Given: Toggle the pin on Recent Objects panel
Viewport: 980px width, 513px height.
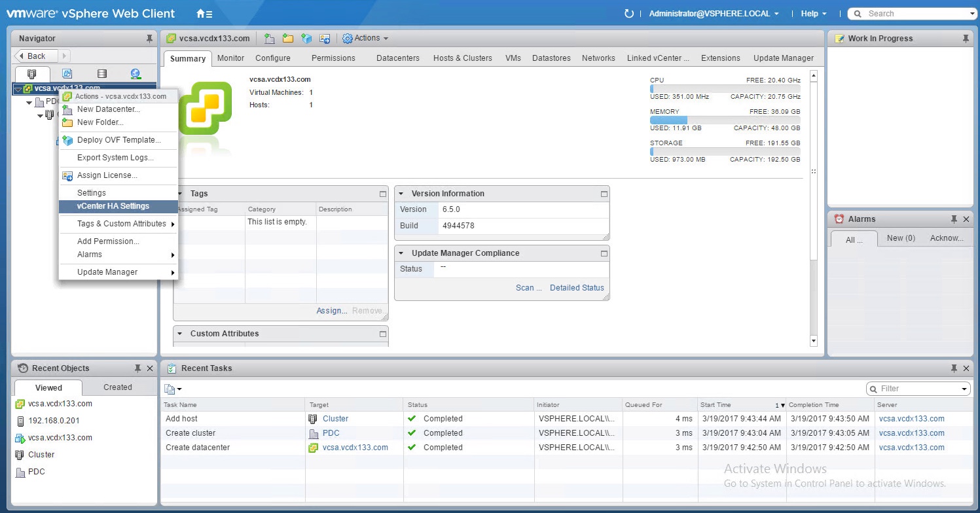Looking at the screenshot, I should [137, 368].
